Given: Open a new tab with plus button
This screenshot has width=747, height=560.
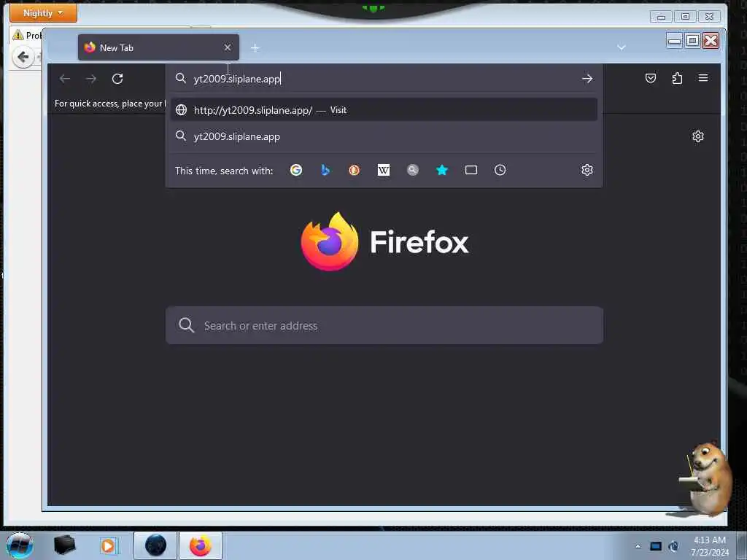Looking at the screenshot, I should pos(255,47).
